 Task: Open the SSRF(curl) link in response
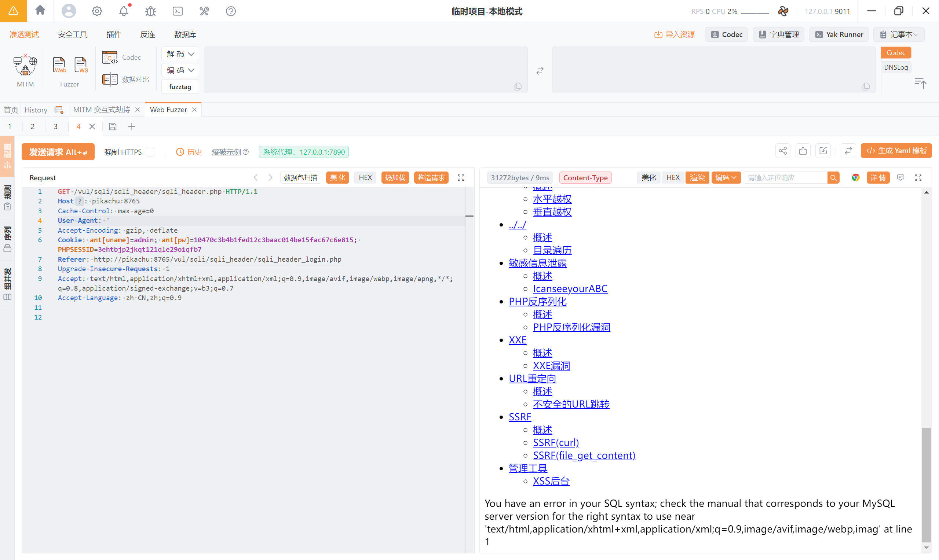tap(555, 442)
